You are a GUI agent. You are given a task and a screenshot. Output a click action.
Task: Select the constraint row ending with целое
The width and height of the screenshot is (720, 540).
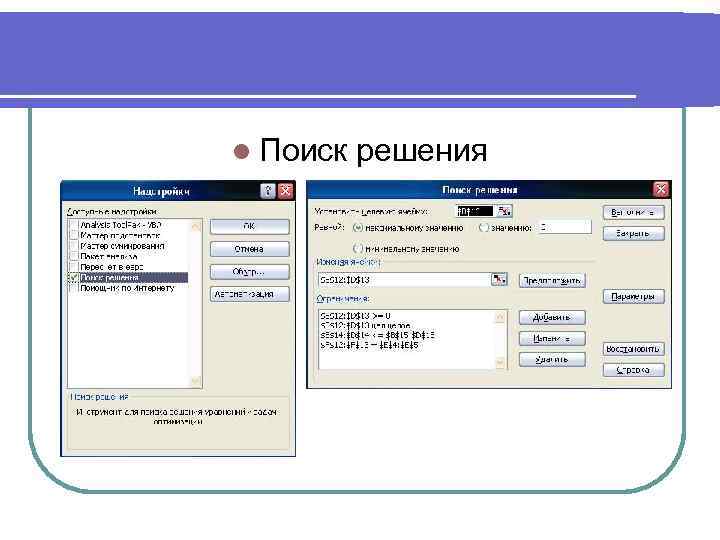click(365, 326)
